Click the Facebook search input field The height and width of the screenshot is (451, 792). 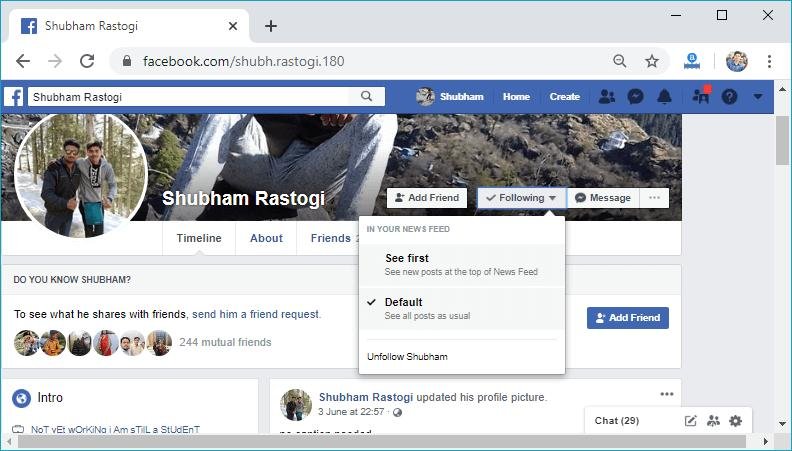[188, 96]
